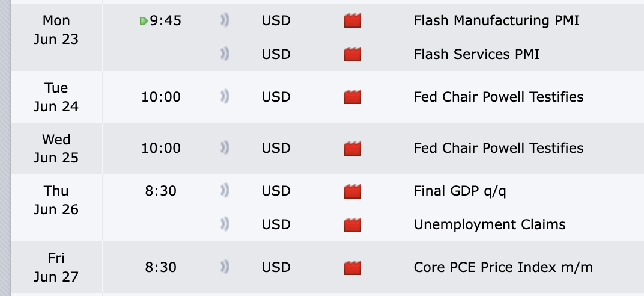
Task: Click the green arrow next to the 9:45 time
Action: [x=144, y=21]
